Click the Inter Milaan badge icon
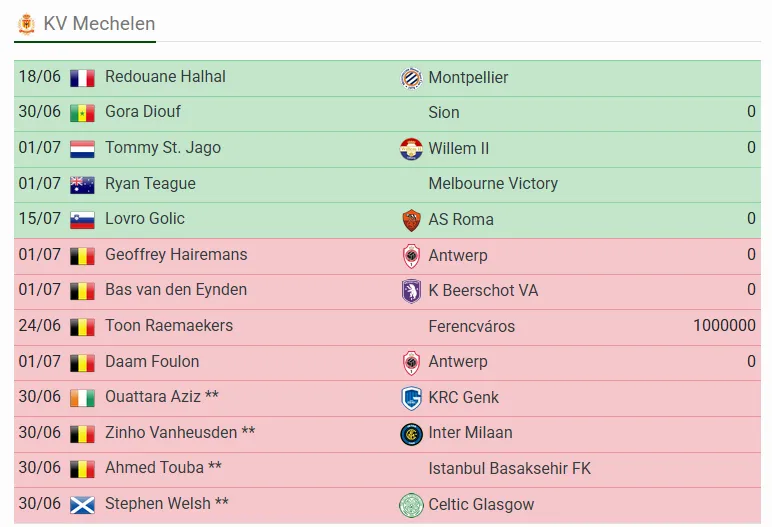Image resolution: width=772 pixels, height=527 pixels. (x=411, y=433)
